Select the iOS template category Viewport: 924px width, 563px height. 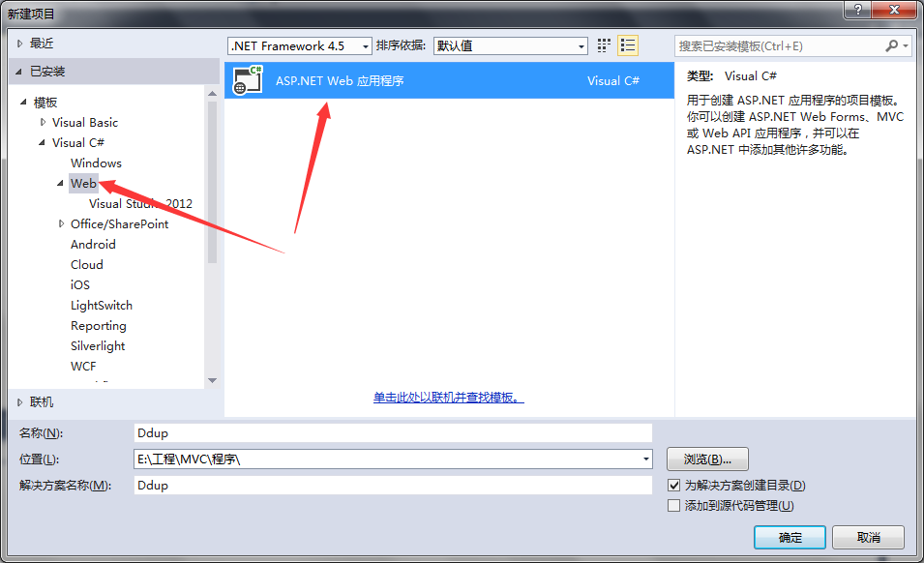click(80, 285)
